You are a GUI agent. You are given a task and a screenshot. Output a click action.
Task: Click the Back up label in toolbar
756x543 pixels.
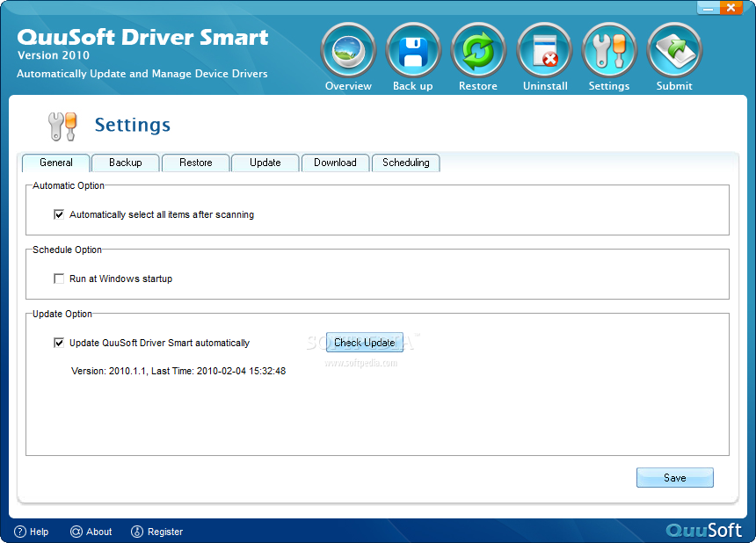point(412,86)
